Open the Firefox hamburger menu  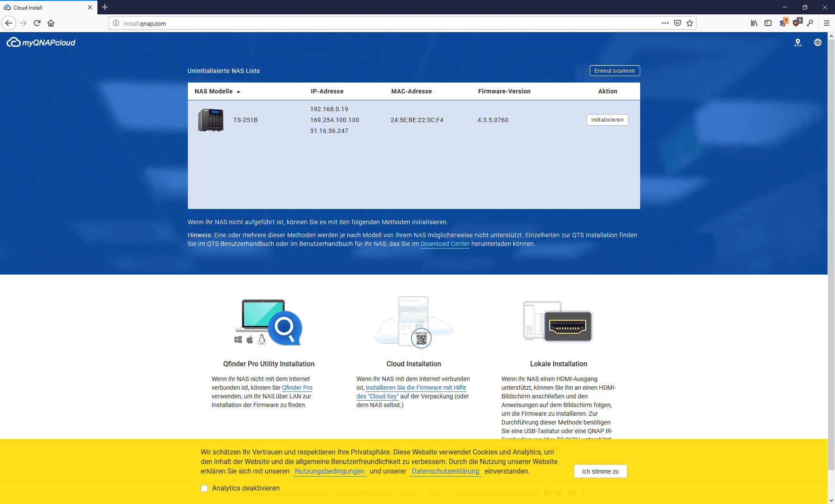pos(826,23)
